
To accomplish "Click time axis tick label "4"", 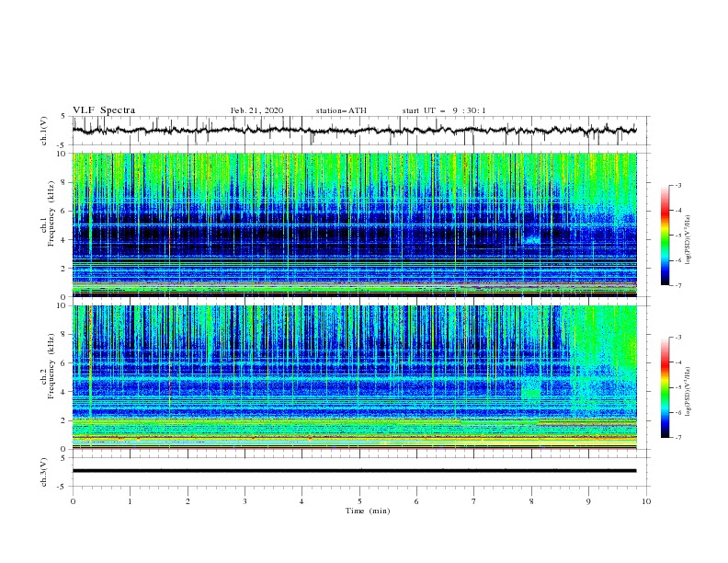I will point(301,501).
